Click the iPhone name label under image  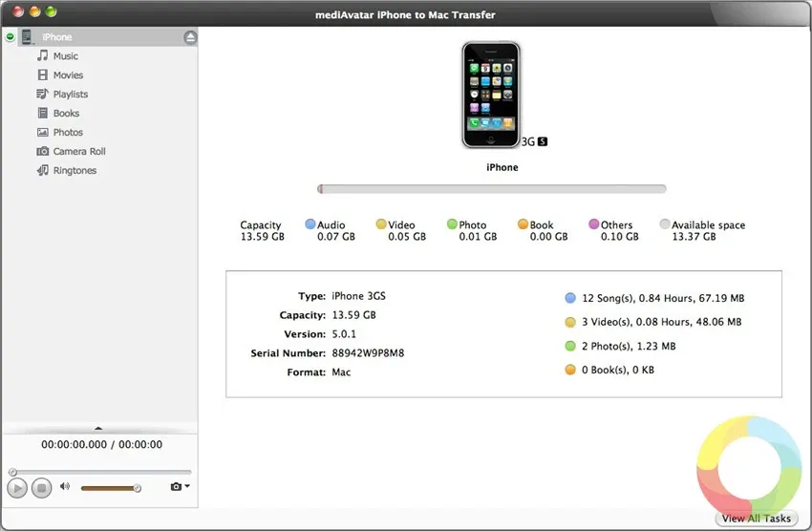(x=502, y=167)
